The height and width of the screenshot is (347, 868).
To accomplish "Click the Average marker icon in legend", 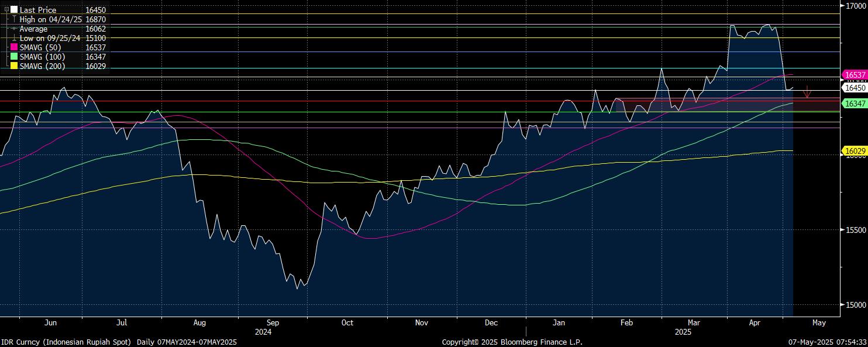I will pos(14,29).
